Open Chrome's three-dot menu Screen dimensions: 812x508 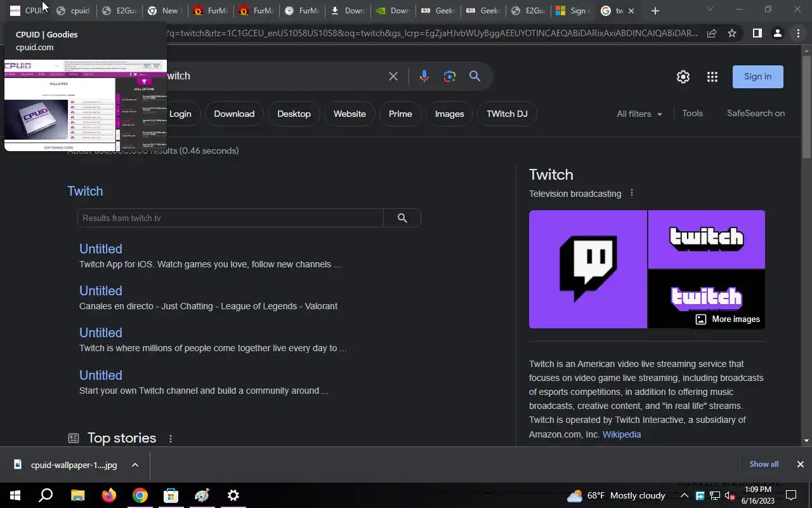pos(798,33)
